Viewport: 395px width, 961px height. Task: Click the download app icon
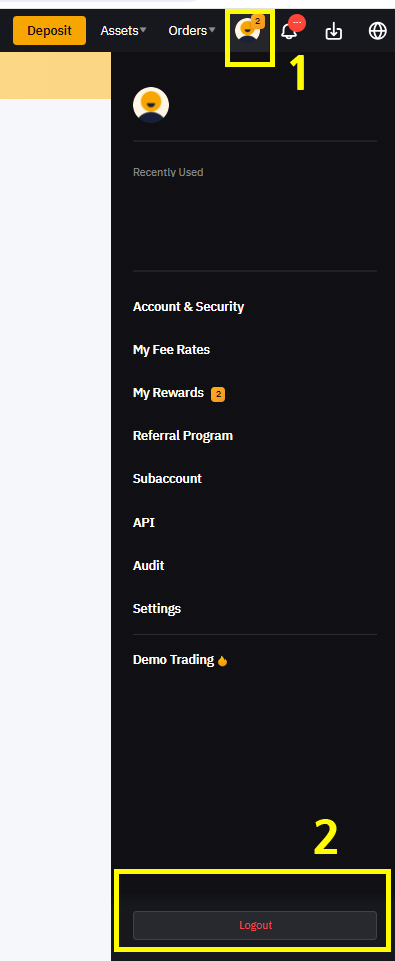tap(334, 31)
